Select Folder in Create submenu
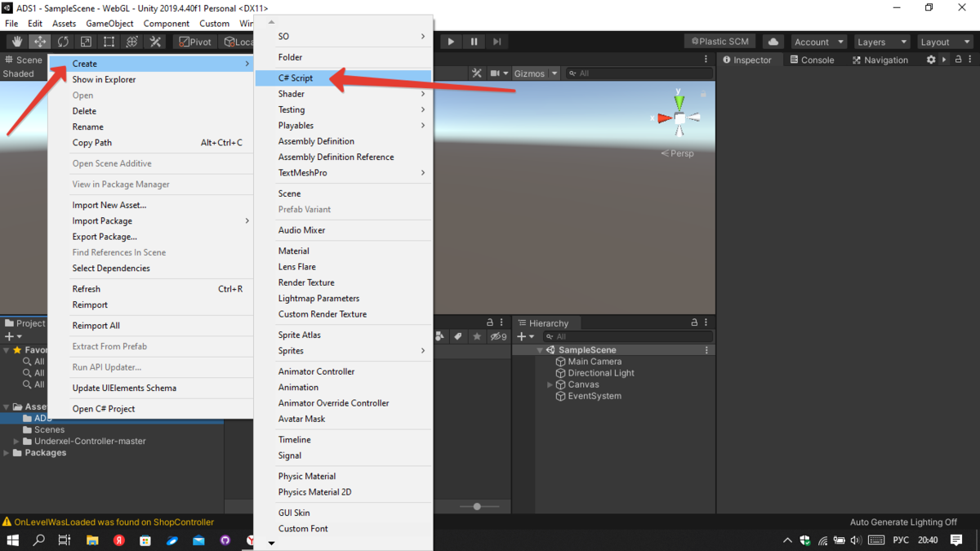 pyautogui.click(x=343, y=57)
